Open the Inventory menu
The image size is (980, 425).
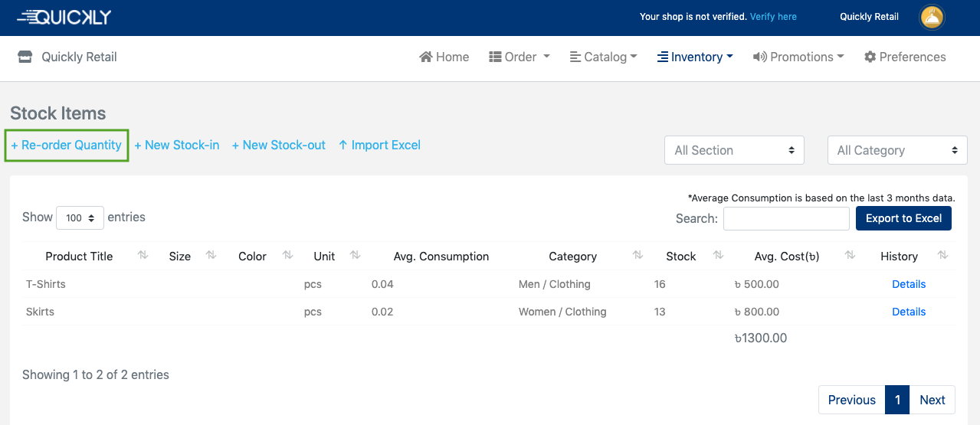point(695,57)
